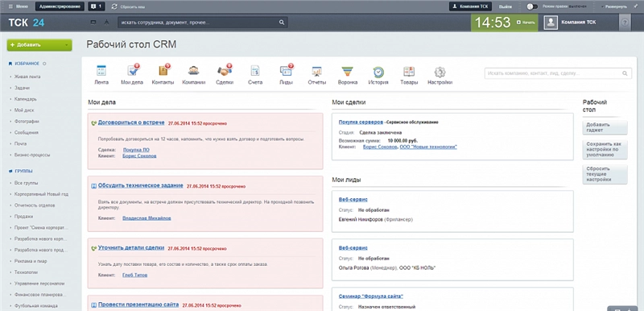Open the Товары catalog icon
The height and width of the screenshot is (311, 644).
(409, 72)
